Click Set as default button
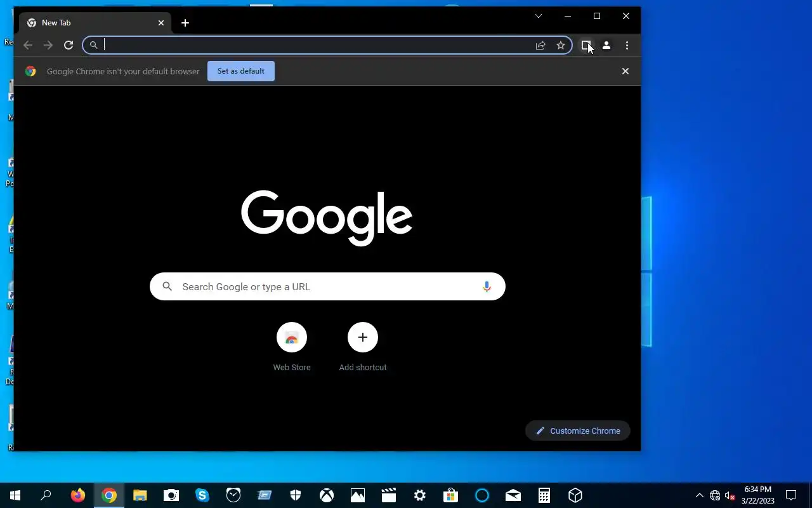Screen dimensions: 812x508 pos(241,71)
